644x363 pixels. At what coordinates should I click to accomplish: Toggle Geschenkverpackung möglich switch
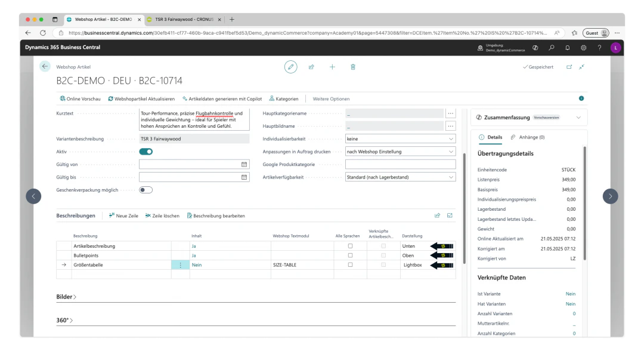pos(146,190)
